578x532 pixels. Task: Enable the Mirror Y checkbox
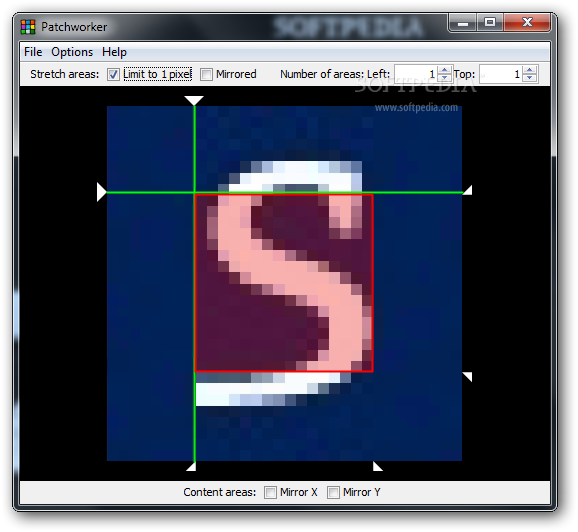tap(333, 492)
